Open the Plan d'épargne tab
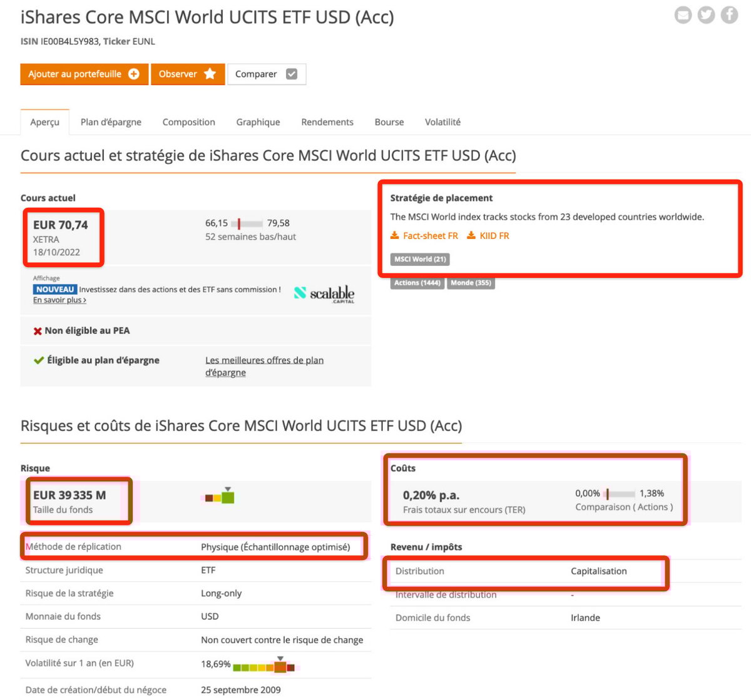 pos(111,122)
